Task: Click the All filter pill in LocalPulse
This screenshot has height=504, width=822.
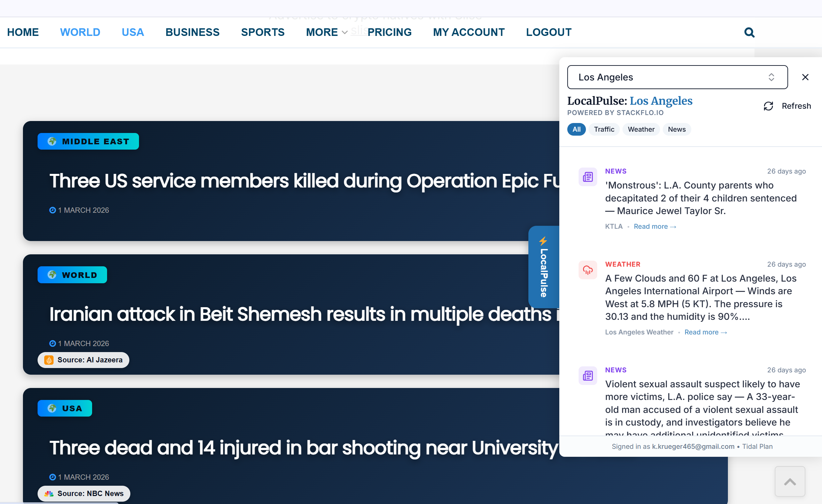Action: click(576, 129)
